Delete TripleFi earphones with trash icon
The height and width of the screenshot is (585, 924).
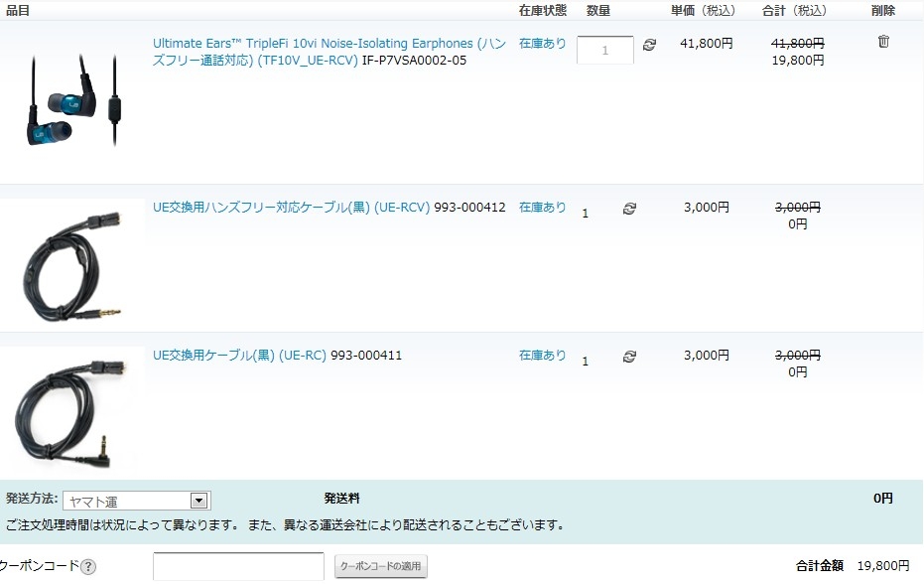click(883, 42)
